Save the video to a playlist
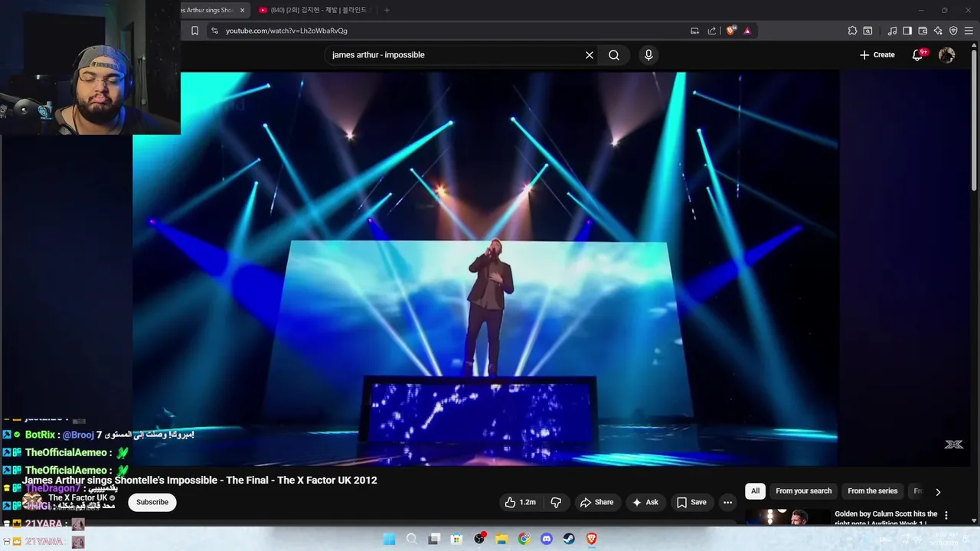The height and width of the screenshot is (551, 980). click(x=691, y=502)
